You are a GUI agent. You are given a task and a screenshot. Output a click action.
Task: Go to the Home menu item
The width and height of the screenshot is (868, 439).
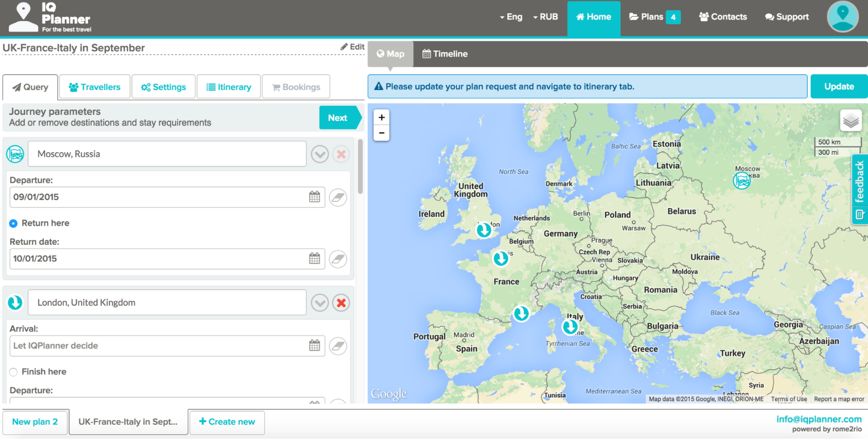click(594, 17)
